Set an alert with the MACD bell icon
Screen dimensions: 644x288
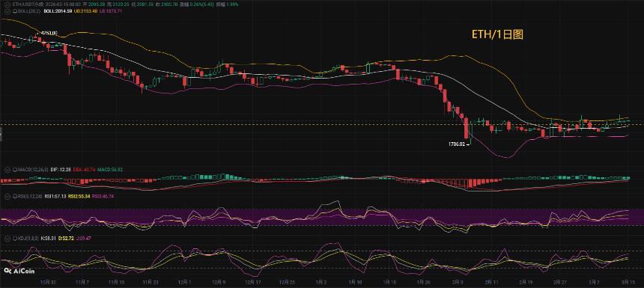point(15,169)
